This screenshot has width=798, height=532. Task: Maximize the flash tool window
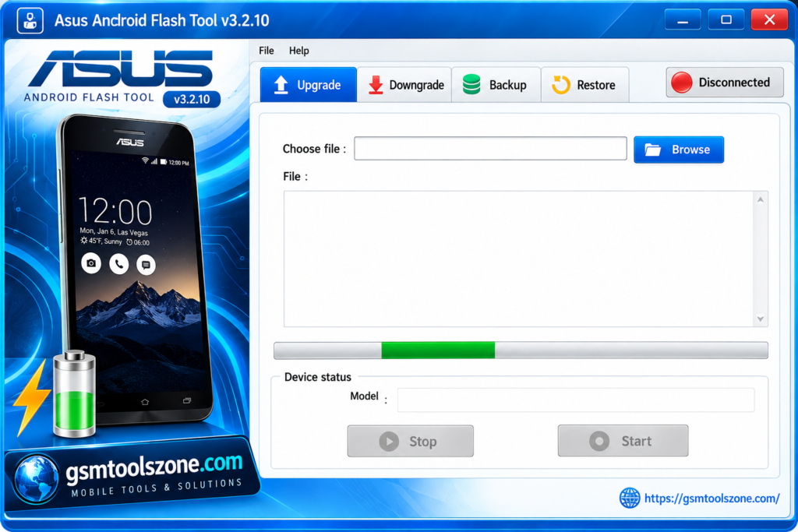[726, 20]
